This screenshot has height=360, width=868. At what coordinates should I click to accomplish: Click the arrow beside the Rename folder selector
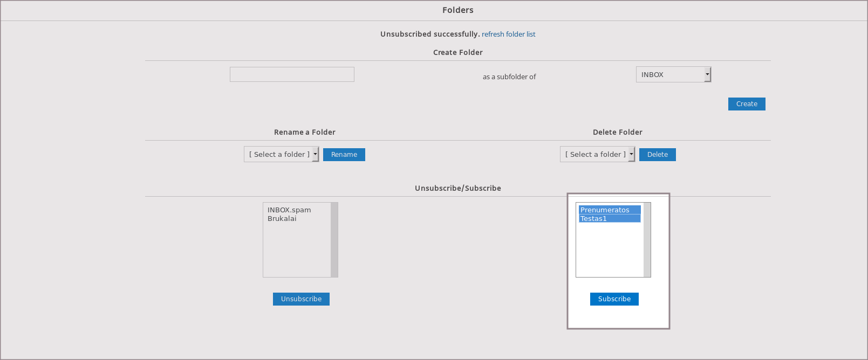pos(316,154)
